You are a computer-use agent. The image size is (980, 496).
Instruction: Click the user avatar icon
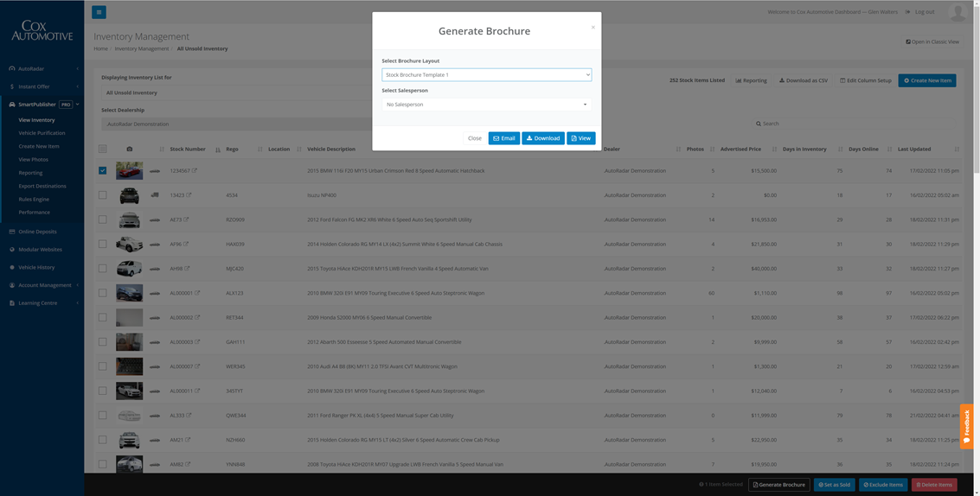pos(958,12)
